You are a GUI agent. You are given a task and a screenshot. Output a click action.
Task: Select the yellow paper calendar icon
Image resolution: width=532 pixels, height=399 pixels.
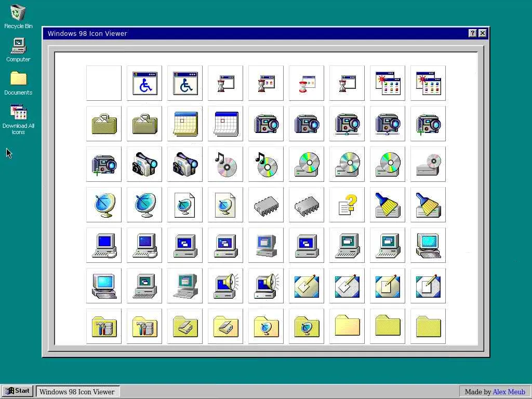coord(185,124)
